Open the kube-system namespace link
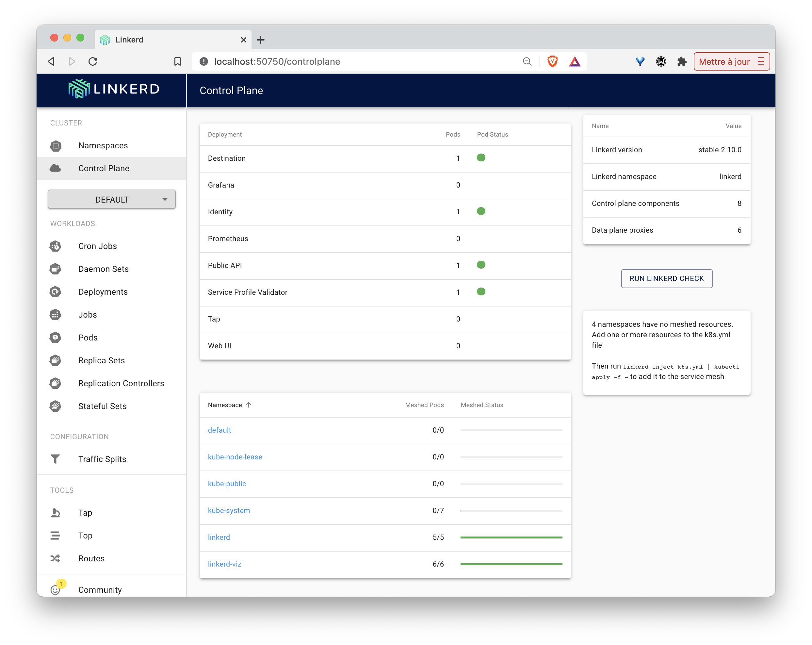This screenshot has width=812, height=645. coord(229,510)
